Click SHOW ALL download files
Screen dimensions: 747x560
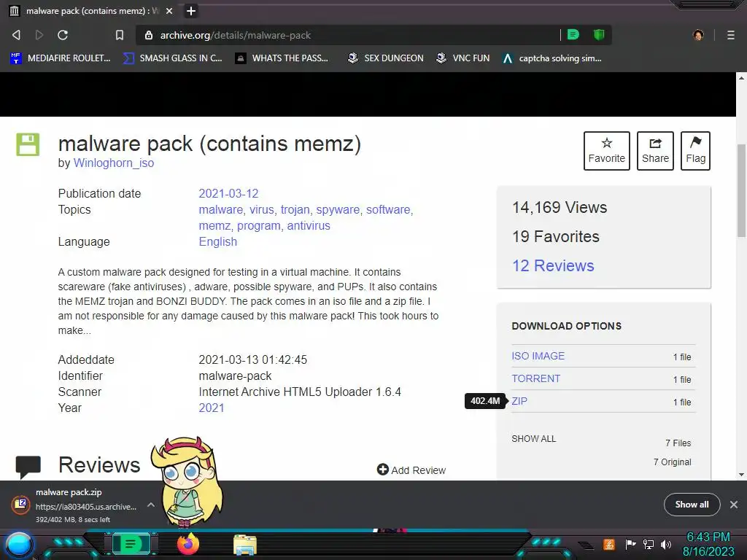[x=533, y=438]
